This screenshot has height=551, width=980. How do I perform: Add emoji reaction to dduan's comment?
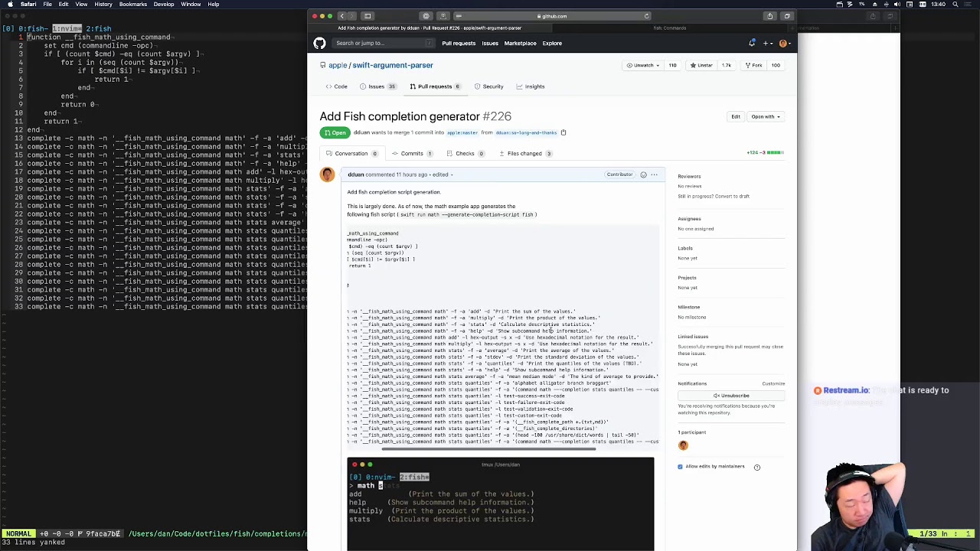(x=643, y=174)
